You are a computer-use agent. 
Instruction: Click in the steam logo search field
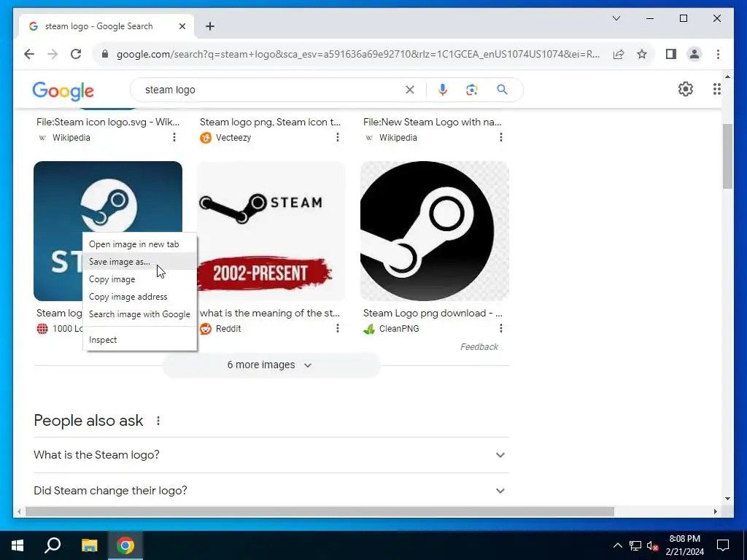tap(271, 90)
